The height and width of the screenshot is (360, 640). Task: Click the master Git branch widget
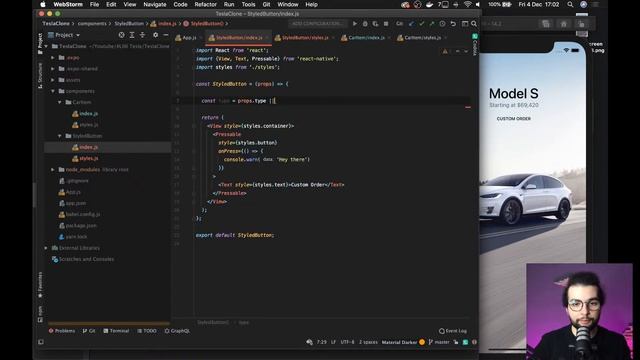(439, 342)
